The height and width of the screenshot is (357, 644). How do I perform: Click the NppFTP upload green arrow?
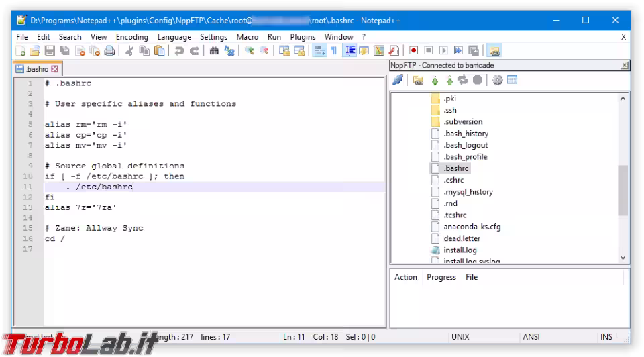pyautogui.click(x=449, y=80)
